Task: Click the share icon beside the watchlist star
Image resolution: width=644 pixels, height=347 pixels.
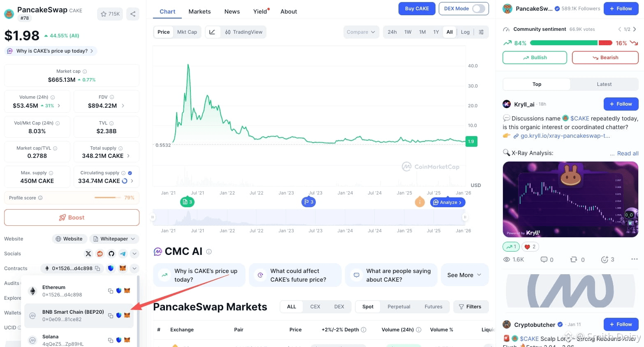Action: point(133,14)
